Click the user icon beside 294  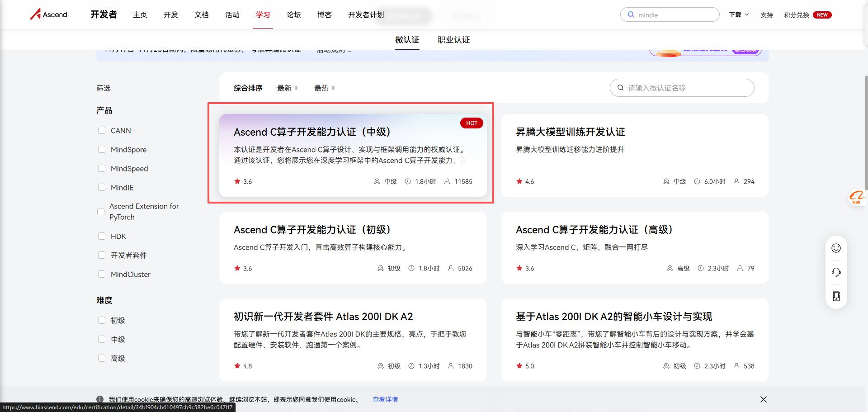(x=736, y=181)
